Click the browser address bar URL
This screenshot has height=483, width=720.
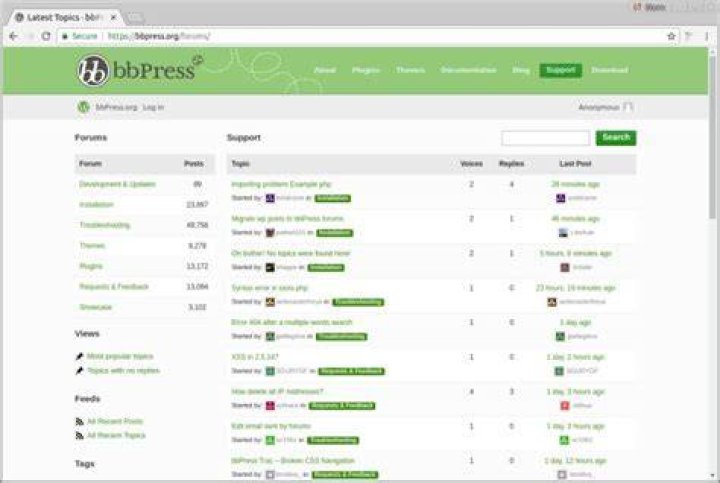click(x=159, y=36)
